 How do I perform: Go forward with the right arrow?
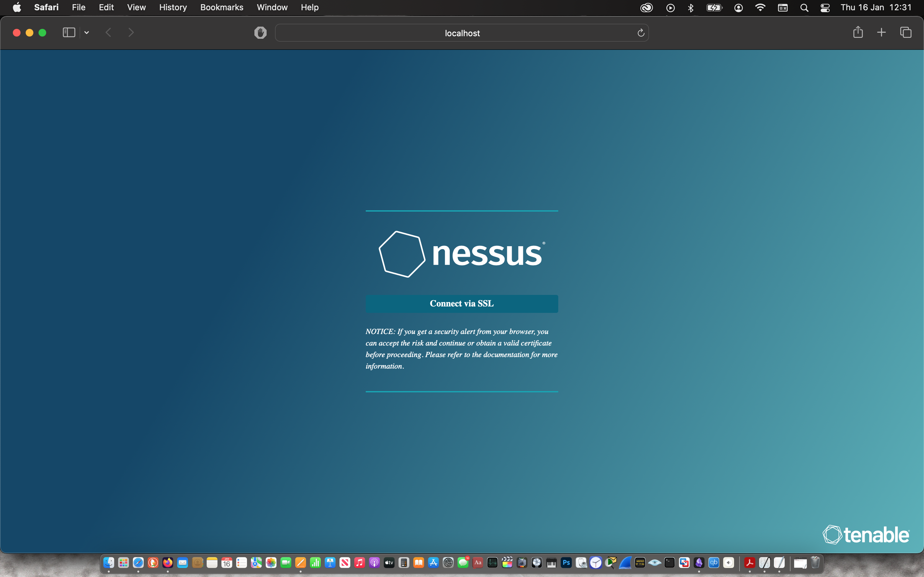[x=131, y=33]
